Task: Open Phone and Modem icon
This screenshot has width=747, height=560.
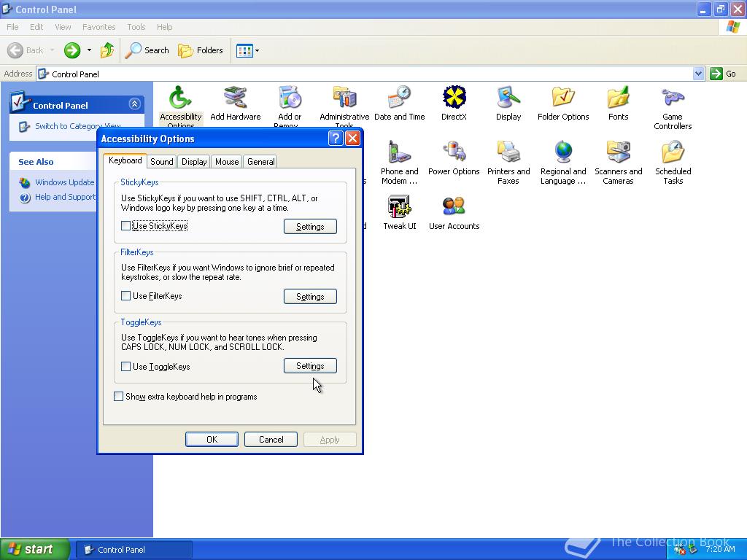Action: pos(399,163)
